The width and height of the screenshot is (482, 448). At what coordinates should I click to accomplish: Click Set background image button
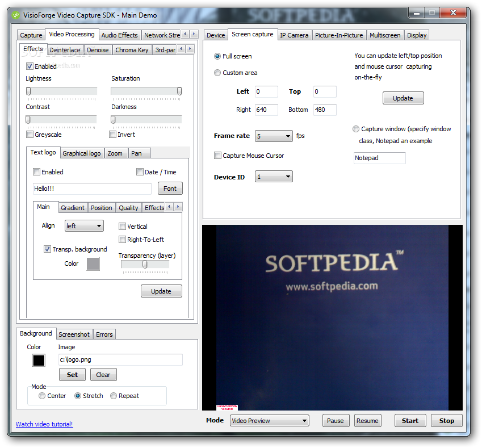[x=72, y=375]
